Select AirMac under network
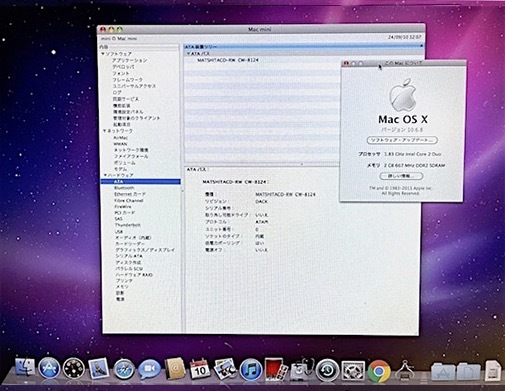The height and width of the screenshot is (391, 505). (121, 138)
